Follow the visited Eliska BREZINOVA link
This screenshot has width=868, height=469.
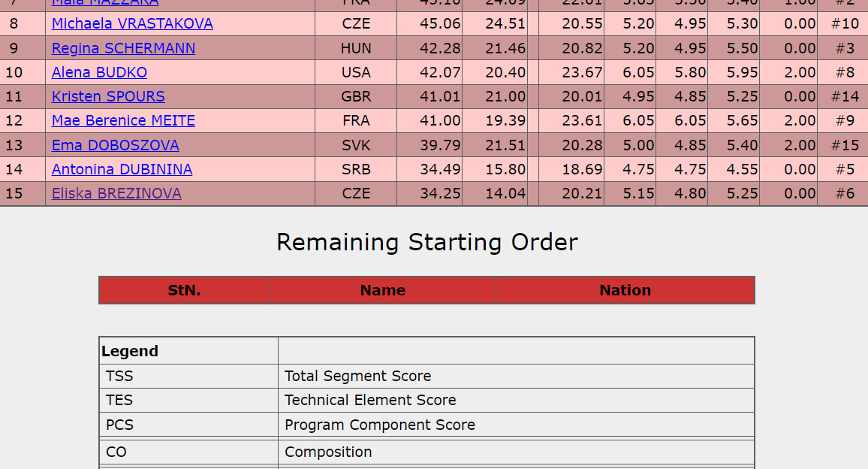(116, 194)
